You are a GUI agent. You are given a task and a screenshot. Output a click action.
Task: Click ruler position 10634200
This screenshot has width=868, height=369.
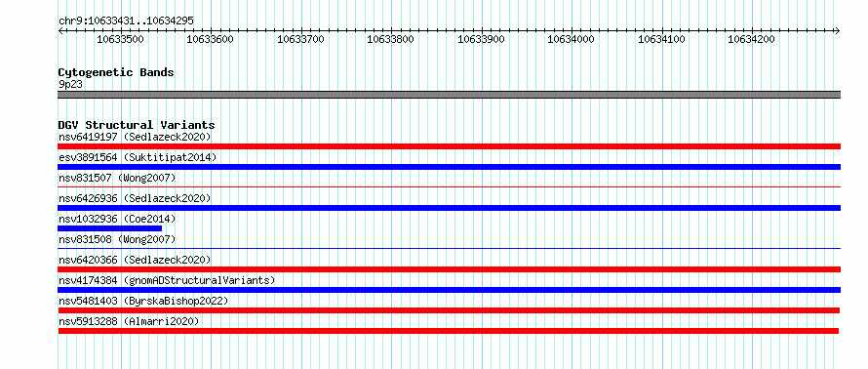coord(751,39)
